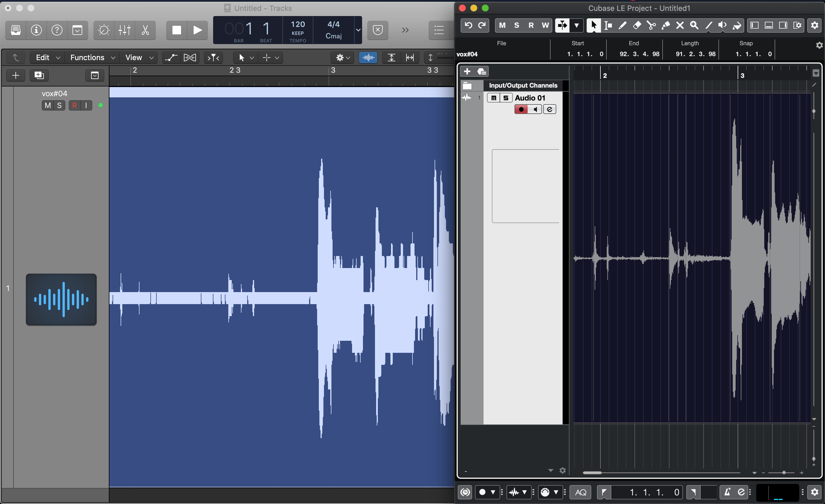Open the Logic Smart Controls dial icon
The image size is (825, 504).
[104, 30]
